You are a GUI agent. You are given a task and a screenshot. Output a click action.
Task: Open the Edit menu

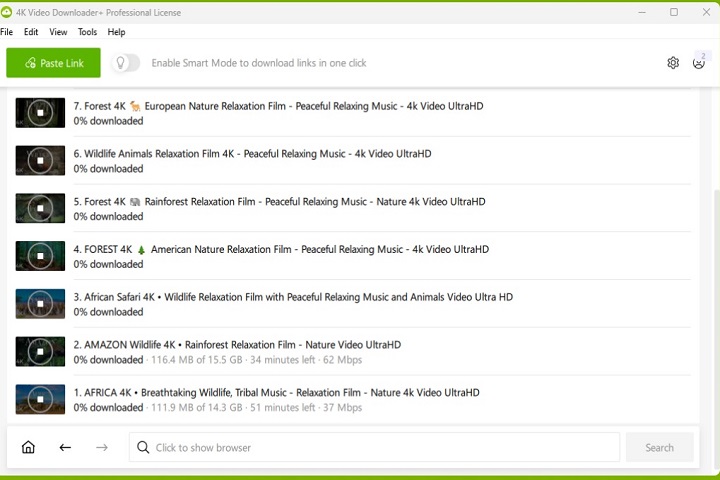[31, 32]
